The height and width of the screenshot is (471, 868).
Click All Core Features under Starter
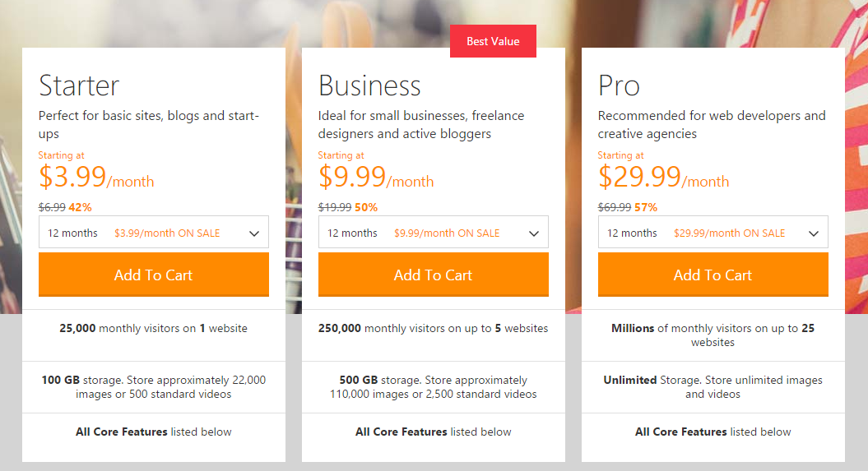(122, 432)
